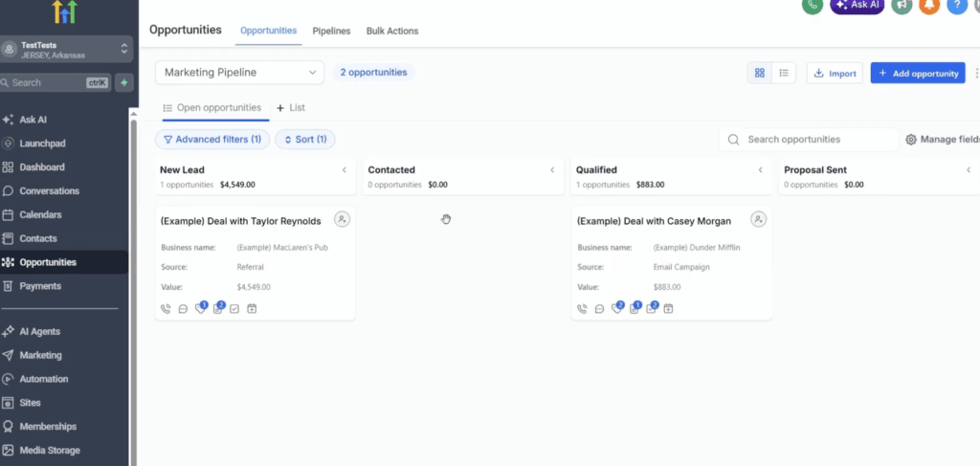Open the blue help question mark icon
The image size is (980, 466).
[957, 5]
